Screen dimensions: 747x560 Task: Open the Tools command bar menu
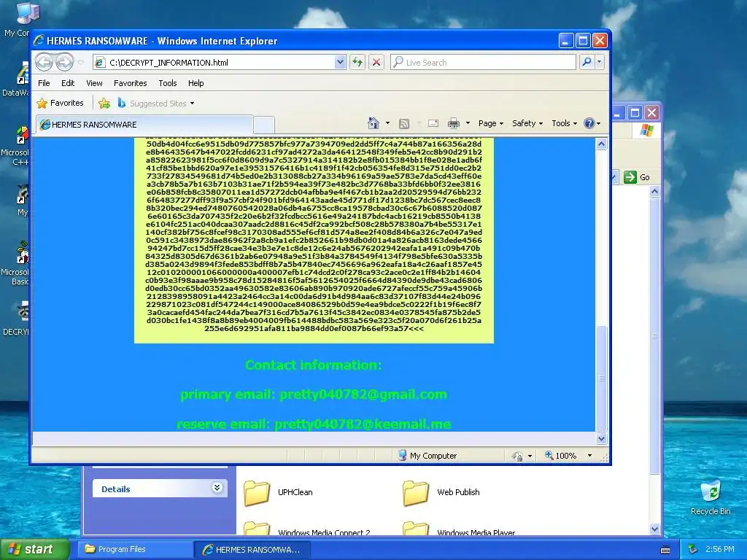(x=564, y=123)
